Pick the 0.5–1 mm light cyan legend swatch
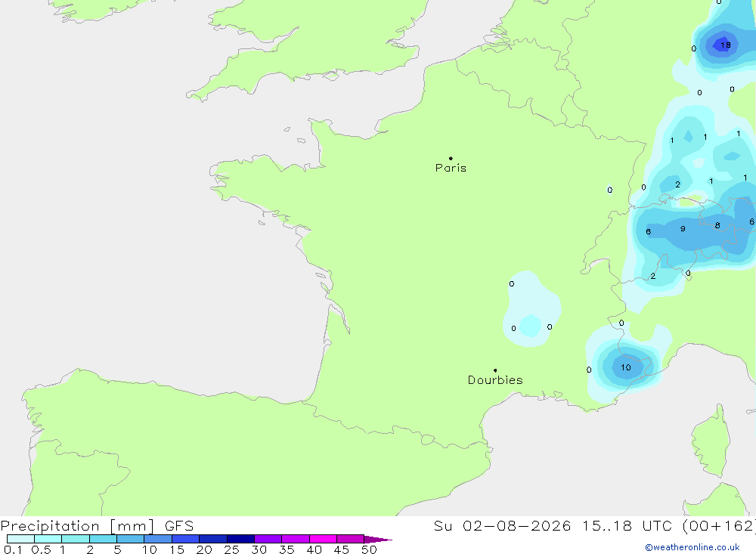Screen dimensions: 756x554 point(48,539)
